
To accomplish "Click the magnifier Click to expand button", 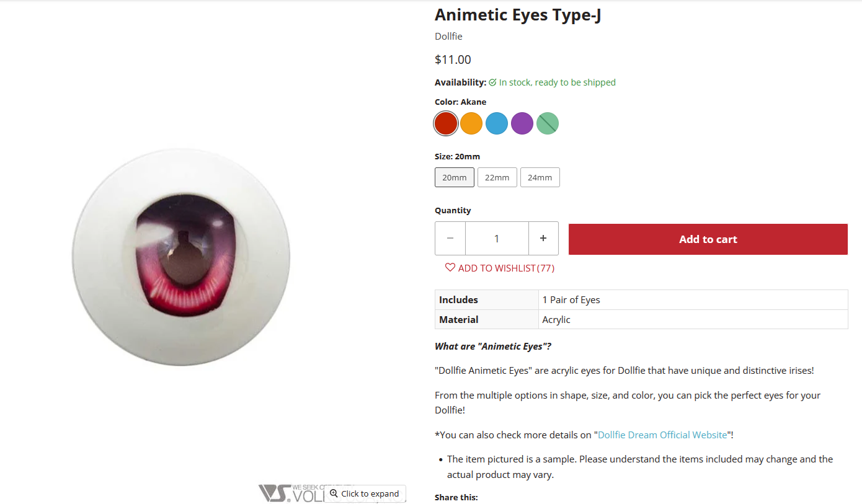I will tap(365, 493).
